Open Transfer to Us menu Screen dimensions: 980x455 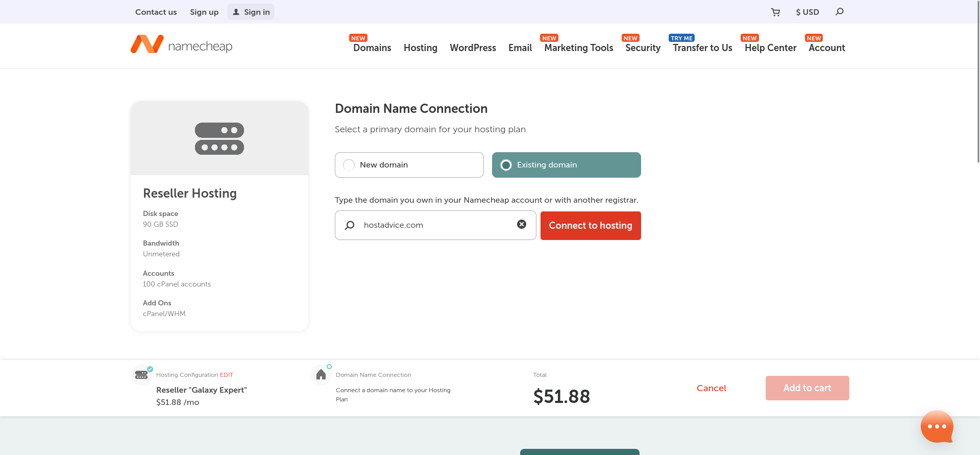pos(702,47)
